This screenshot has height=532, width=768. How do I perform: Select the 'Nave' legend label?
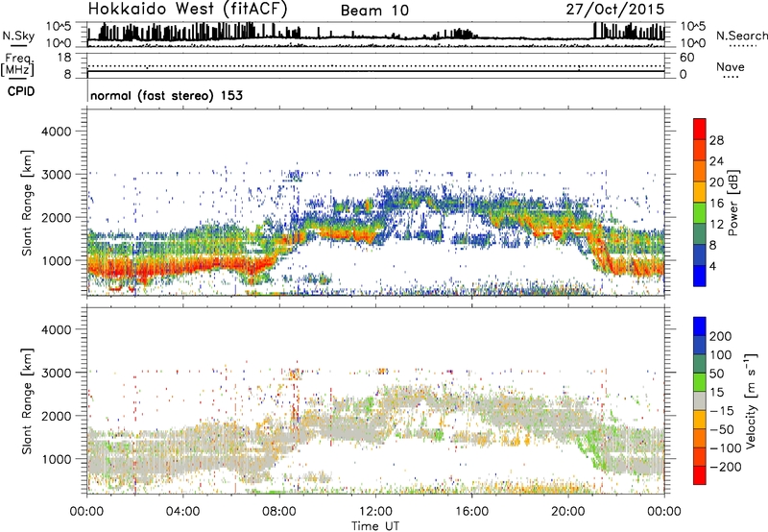731,67
